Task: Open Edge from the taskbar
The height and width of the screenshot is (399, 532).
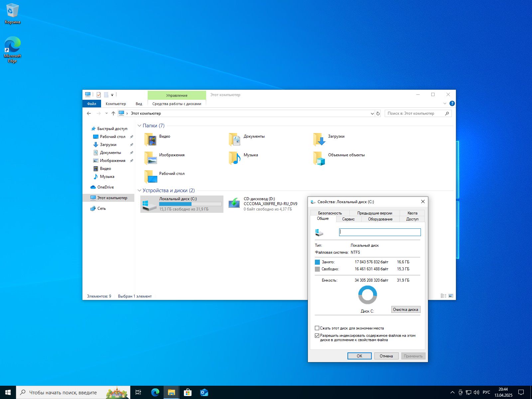Action: click(x=155, y=392)
